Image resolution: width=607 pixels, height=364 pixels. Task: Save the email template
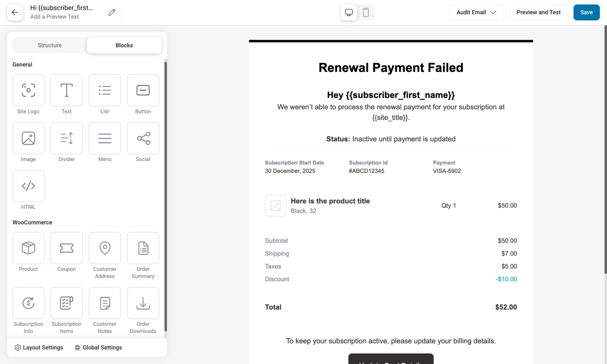coord(586,12)
